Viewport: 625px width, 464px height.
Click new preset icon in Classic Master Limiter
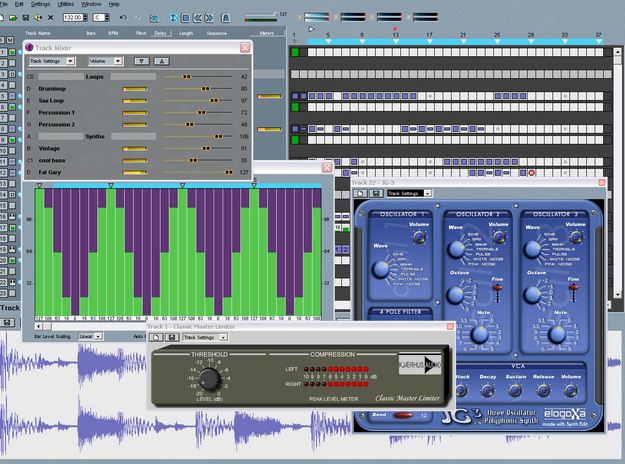point(156,337)
